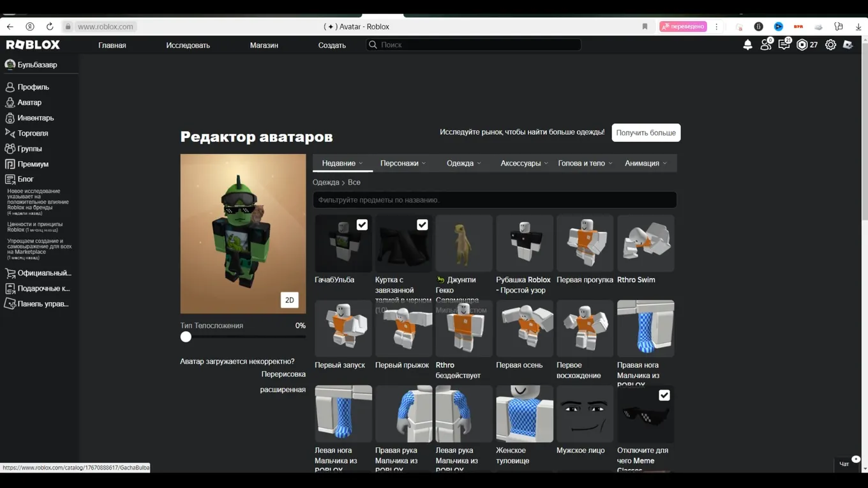Select the Джунгли Гекко Саламандра item thumbnail

tap(464, 243)
